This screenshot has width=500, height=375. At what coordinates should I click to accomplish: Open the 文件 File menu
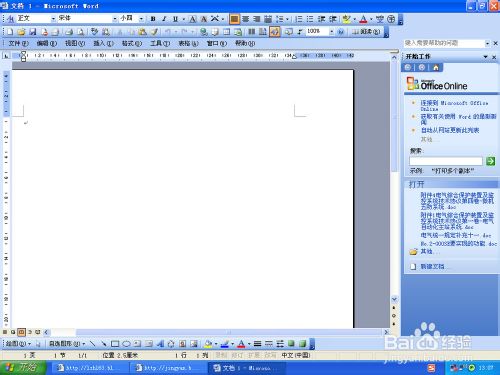coord(18,43)
